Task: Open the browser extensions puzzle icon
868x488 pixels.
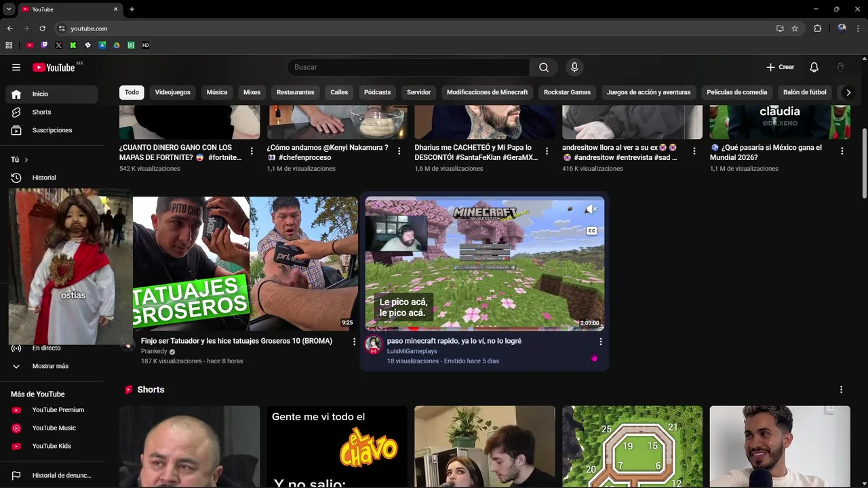Action: click(817, 28)
